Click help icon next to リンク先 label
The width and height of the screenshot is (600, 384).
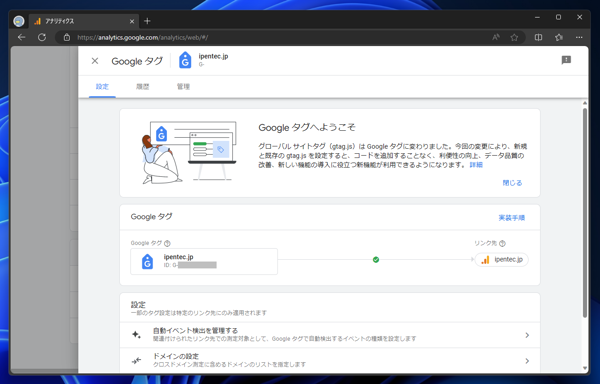tap(502, 243)
